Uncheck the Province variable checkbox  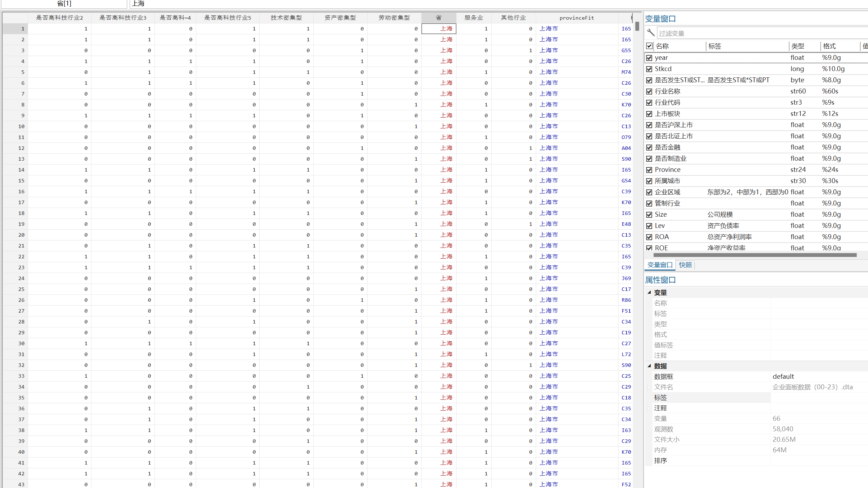(x=649, y=170)
